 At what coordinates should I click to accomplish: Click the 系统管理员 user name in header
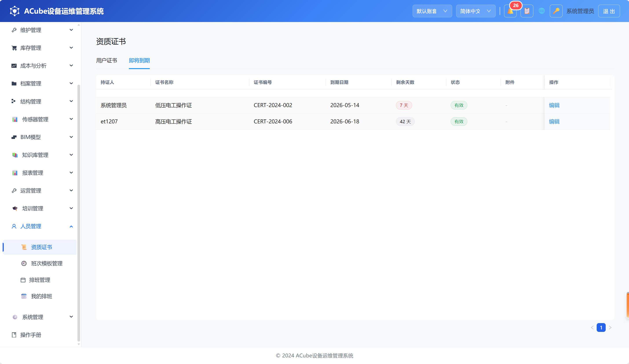pyautogui.click(x=580, y=11)
